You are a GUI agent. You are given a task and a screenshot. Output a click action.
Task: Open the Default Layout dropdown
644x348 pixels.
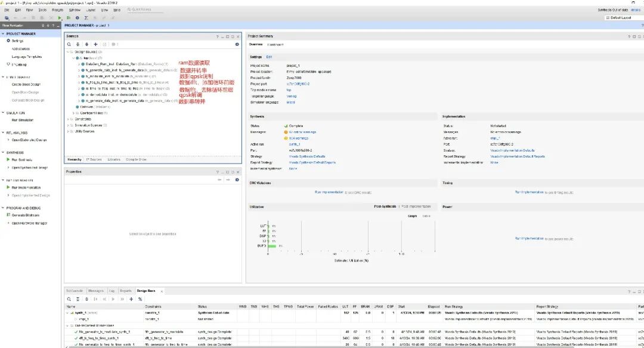point(624,18)
